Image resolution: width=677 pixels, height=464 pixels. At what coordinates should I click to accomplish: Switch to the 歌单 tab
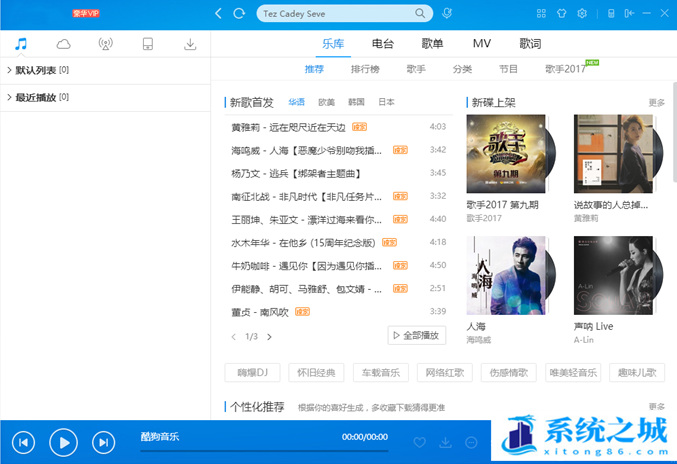(x=432, y=44)
